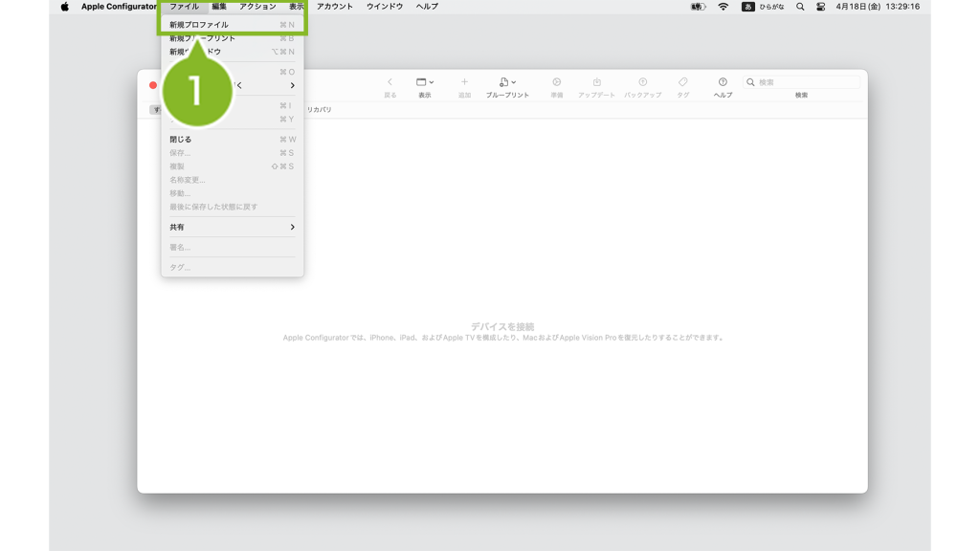This screenshot has width=980, height=551.
Task: Select the リカバリ filter tab
Action: tap(320, 109)
